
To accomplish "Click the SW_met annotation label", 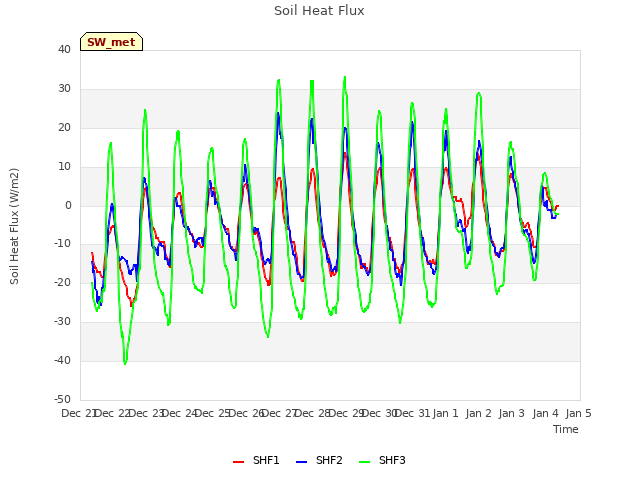I will (111, 42).
